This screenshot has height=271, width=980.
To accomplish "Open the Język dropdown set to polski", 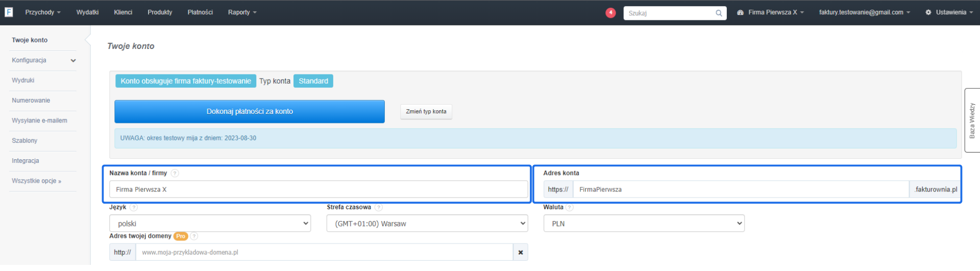I will click(x=210, y=224).
